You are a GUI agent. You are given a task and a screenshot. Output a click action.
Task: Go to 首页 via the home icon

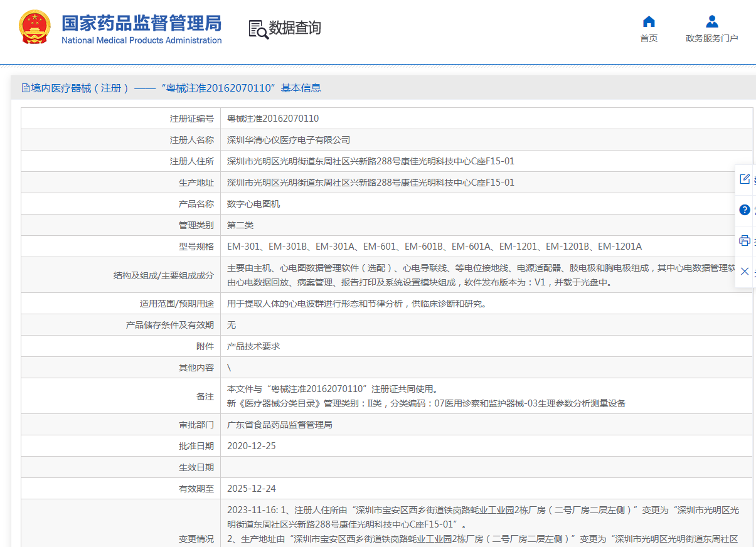649,21
